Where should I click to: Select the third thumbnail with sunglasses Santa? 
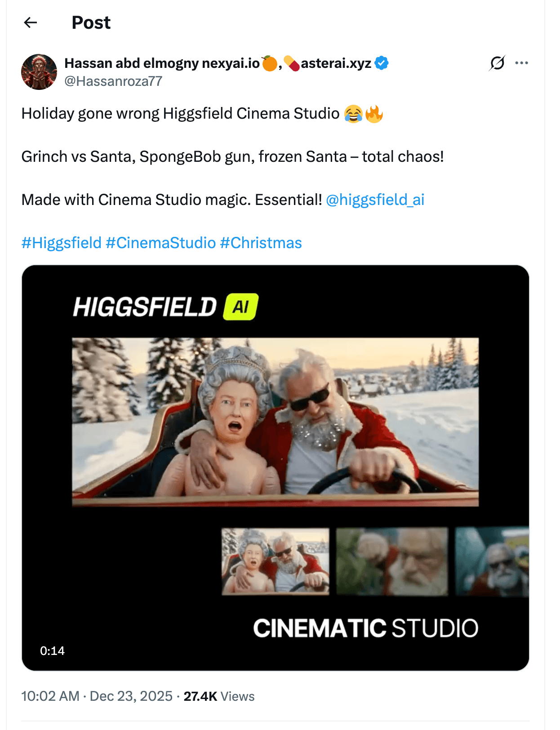[x=492, y=561]
